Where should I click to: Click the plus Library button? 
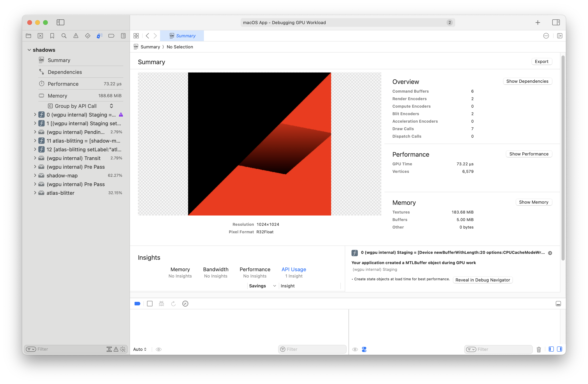538,23
